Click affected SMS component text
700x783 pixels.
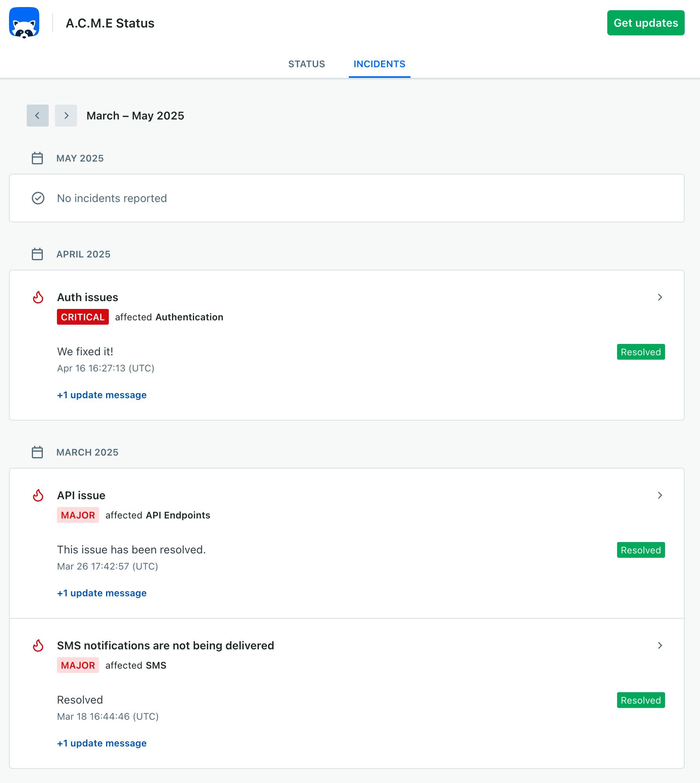click(x=136, y=665)
